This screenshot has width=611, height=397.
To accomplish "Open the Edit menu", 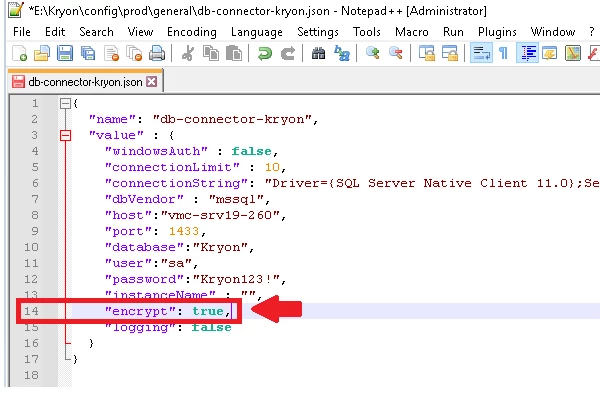I will [x=55, y=32].
